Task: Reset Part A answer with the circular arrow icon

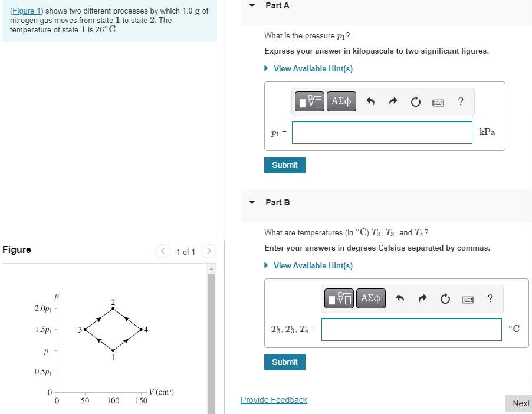Action: pyautogui.click(x=415, y=101)
